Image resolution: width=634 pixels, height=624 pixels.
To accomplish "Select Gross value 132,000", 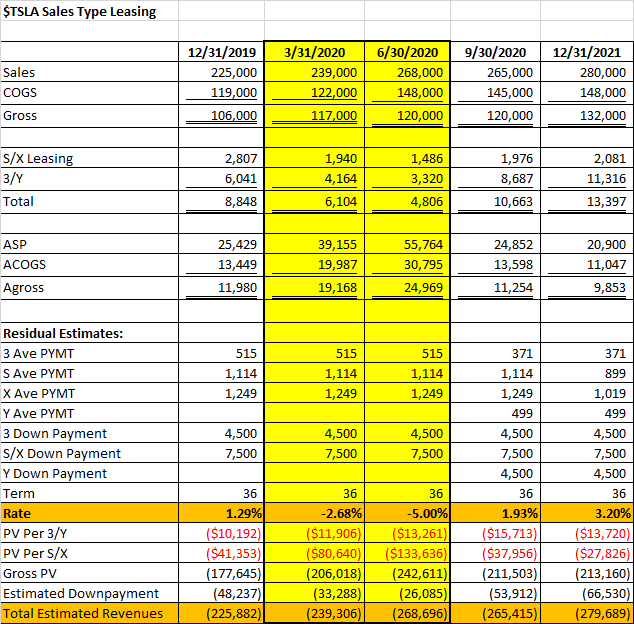I will pyautogui.click(x=603, y=116).
